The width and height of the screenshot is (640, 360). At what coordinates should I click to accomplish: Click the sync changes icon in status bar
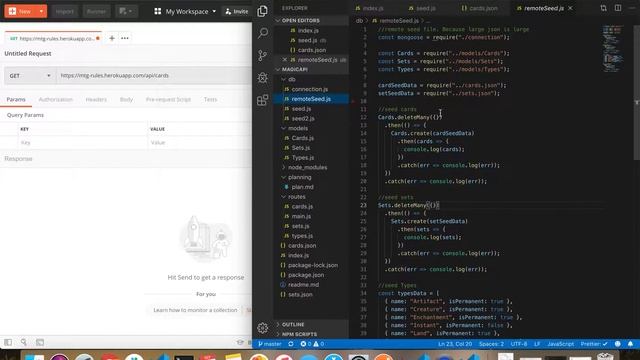[291, 344]
